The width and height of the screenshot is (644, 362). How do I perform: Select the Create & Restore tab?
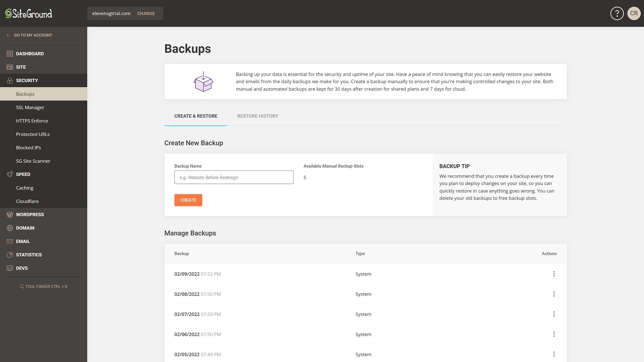pos(196,116)
